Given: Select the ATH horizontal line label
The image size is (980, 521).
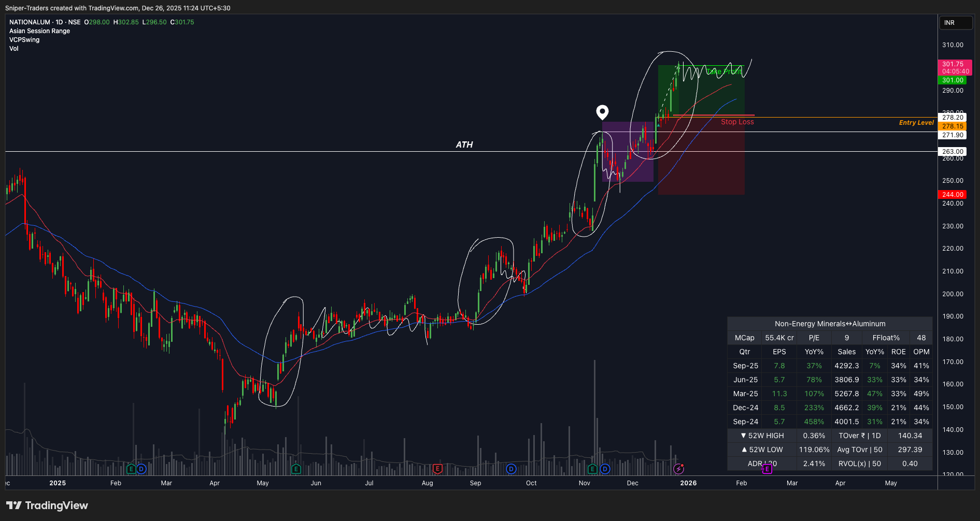Looking at the screenshot, I should pyautogui.click(x=464, y=145).
